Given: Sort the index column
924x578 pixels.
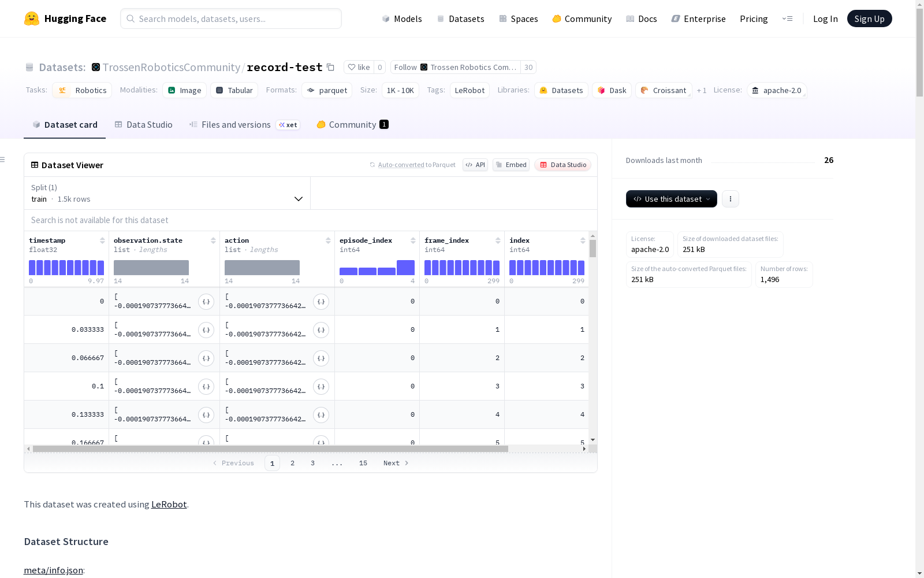Looking at the screenshot, I should (583, 240).
